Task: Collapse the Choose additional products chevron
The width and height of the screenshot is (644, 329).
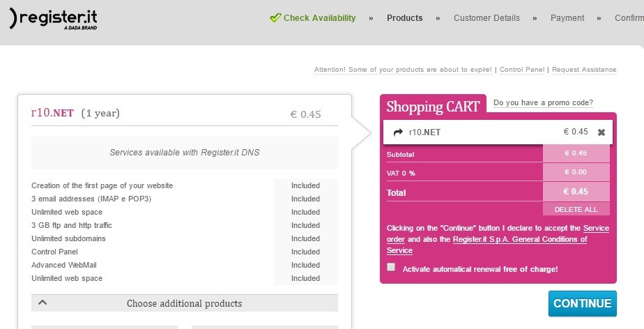Action: click(x=43, y=303)
